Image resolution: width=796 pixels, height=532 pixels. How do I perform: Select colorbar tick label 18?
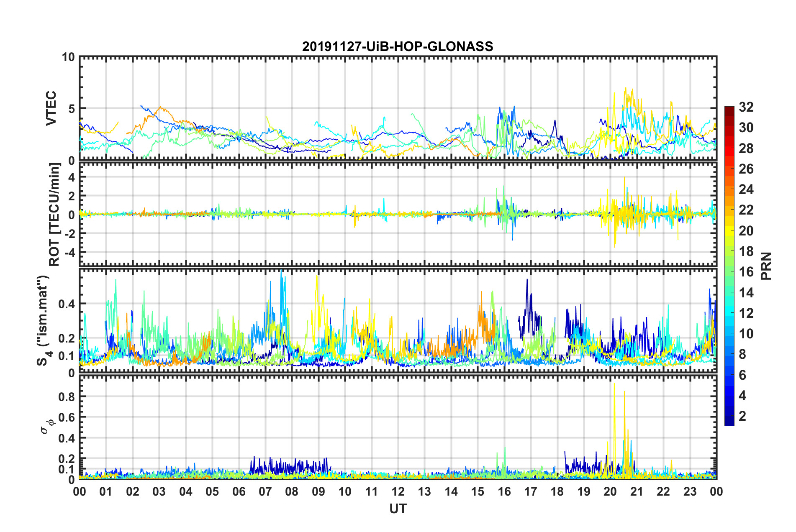tap(746, 251)
